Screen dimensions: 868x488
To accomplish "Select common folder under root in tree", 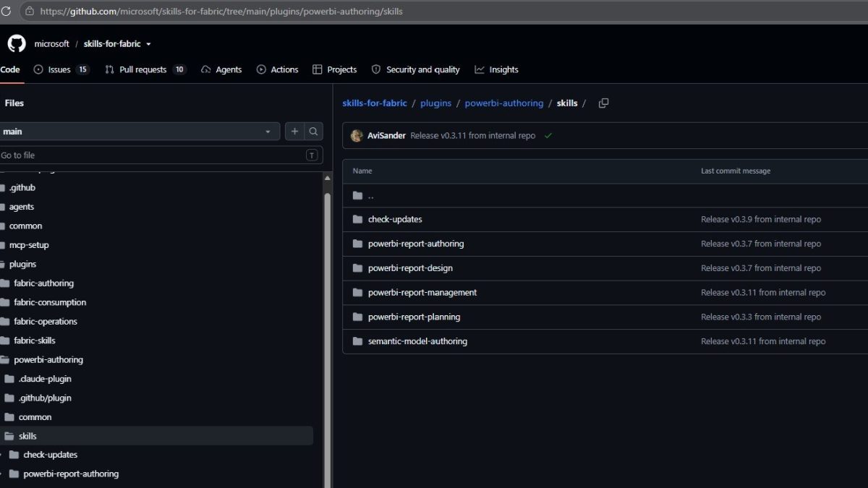I will coord(25,226).
